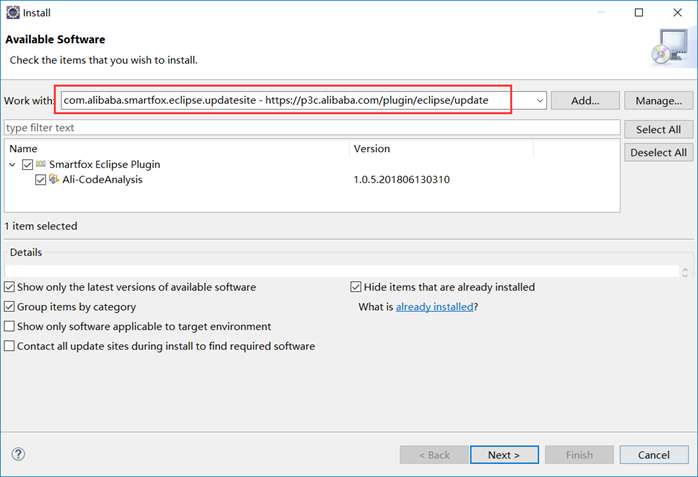Image resolution: width=698 pixels, height=477 pixels.
Task: Click the Eclipse icon in title bar
Action: [11, 13]
